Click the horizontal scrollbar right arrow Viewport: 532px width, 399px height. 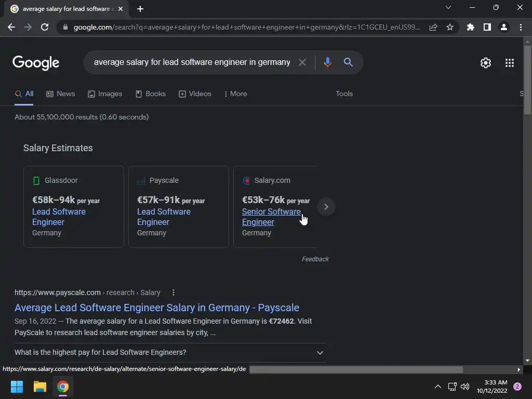click(x=519, y=369)
